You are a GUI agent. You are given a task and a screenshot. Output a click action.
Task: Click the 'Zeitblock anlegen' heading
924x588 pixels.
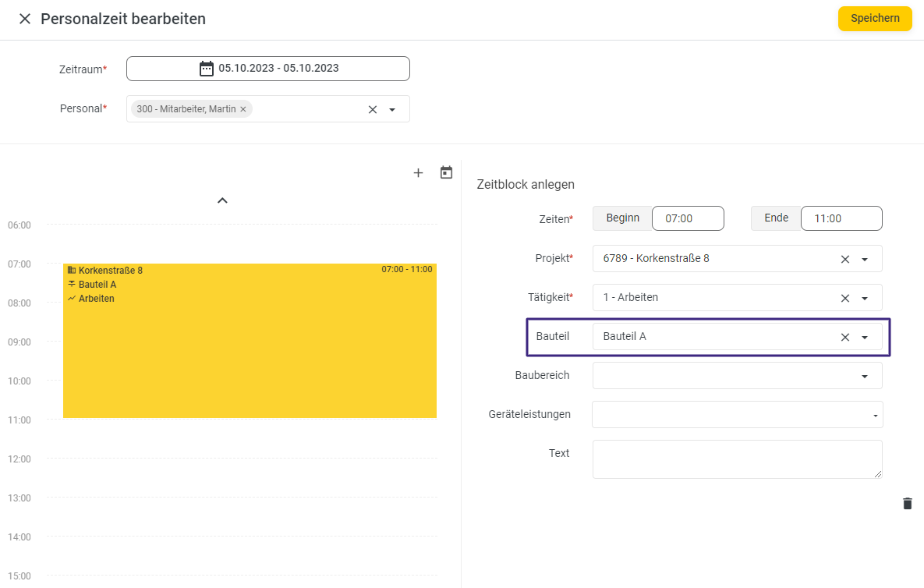pyautogui.click(x=526, y=184)
